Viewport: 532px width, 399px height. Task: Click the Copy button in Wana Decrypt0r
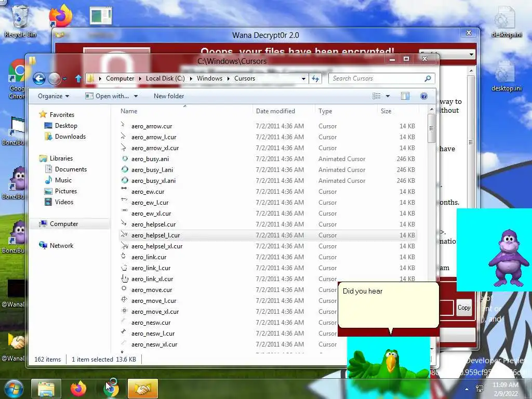[464, 308]
